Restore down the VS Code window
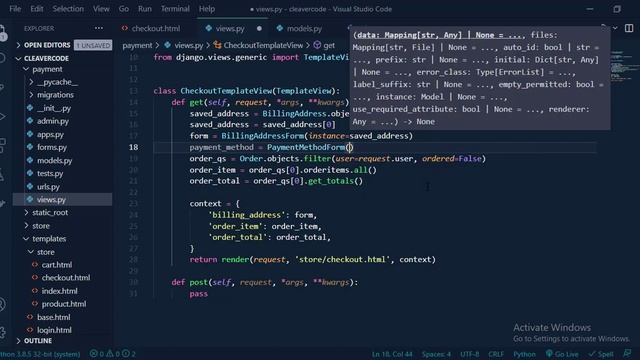 (617, 9)
